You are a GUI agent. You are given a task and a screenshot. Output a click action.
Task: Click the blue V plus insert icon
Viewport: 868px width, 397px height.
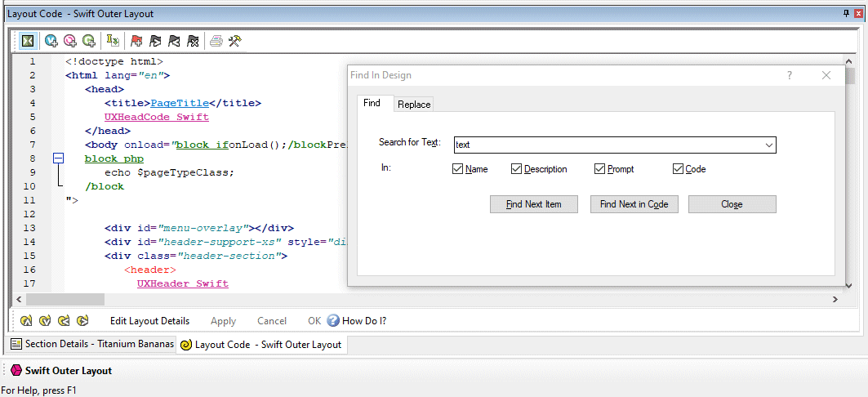[51, 40]
